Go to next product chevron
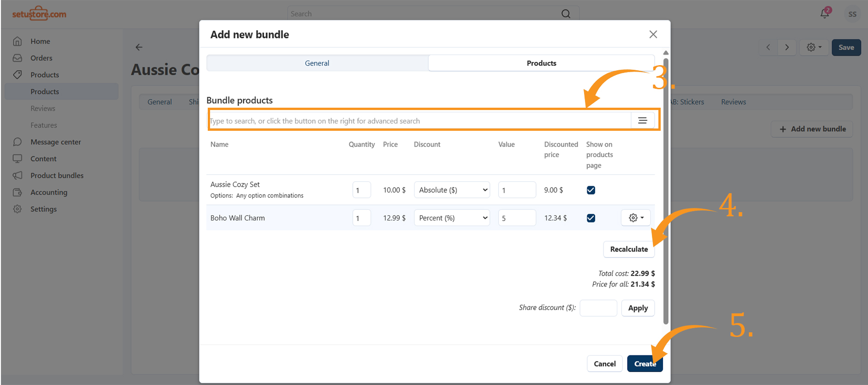 click(x=787, y=47)
